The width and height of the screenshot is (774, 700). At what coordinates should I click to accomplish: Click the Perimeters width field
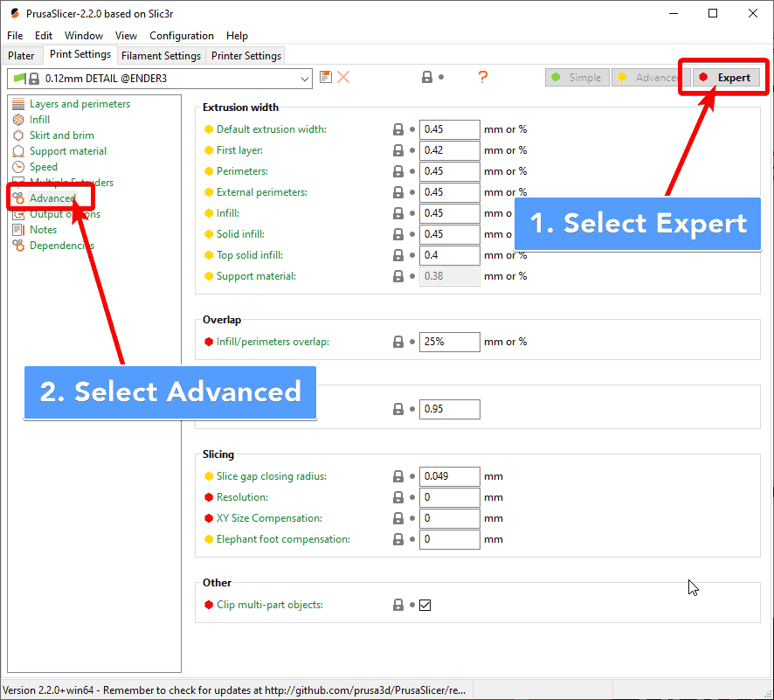click(450, 171)
